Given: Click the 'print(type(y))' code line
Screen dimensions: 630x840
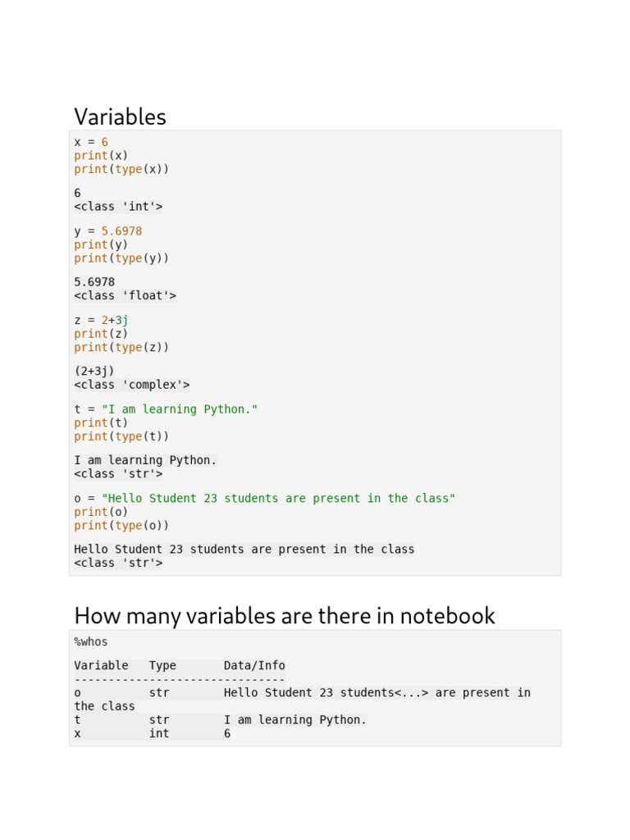Looking at the screenshot, I should click(121, 258).
